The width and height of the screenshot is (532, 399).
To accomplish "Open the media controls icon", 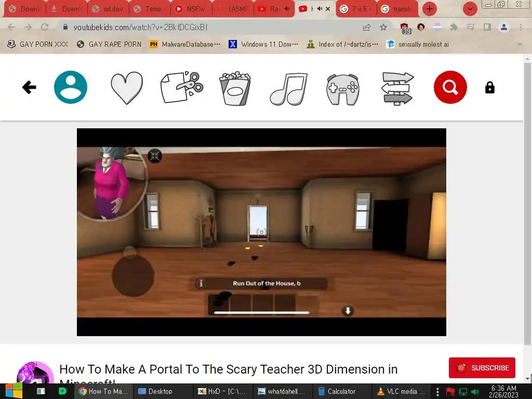I will coord(470,27).
